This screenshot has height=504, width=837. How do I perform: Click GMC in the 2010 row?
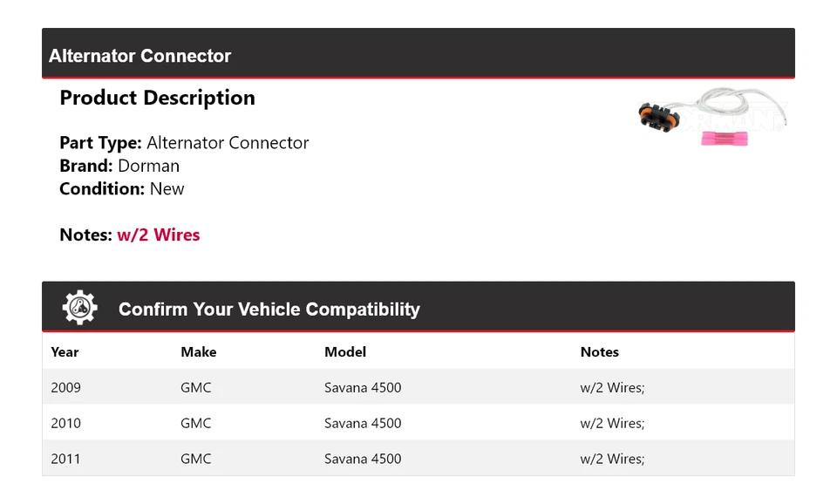(195, 423)
